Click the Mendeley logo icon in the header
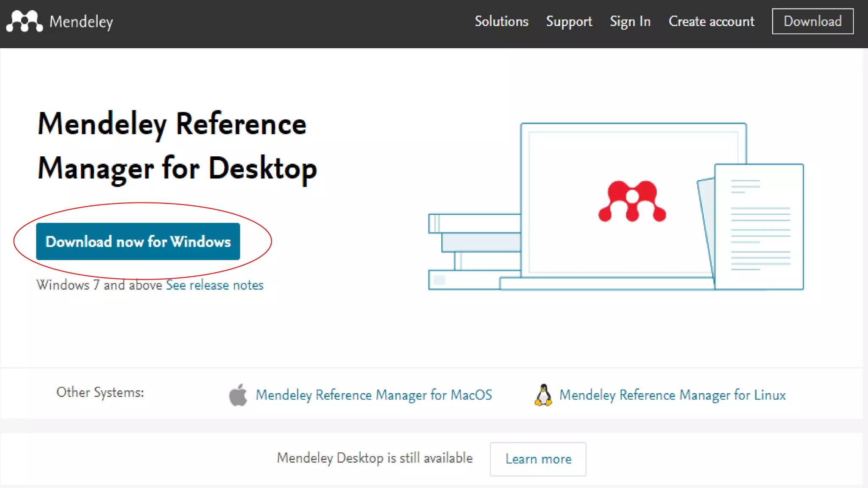868x488 pixels. pyautogui.click(x=25, y=21)
